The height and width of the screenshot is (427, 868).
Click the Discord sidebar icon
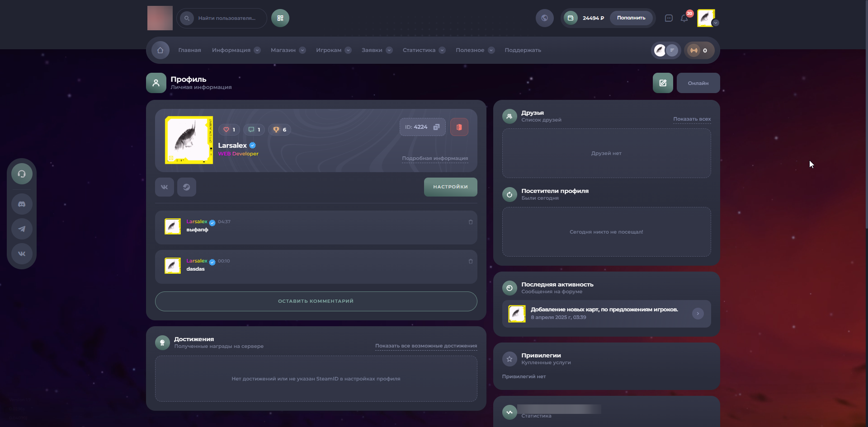[x=22, y=204]
